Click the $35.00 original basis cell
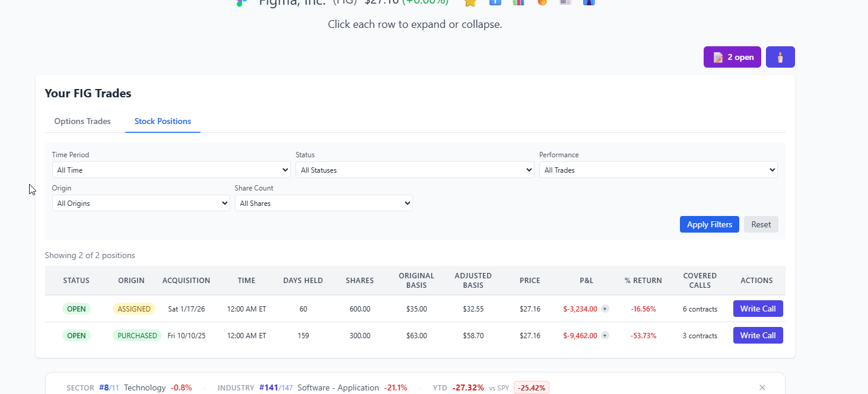 tap(416, 309)
